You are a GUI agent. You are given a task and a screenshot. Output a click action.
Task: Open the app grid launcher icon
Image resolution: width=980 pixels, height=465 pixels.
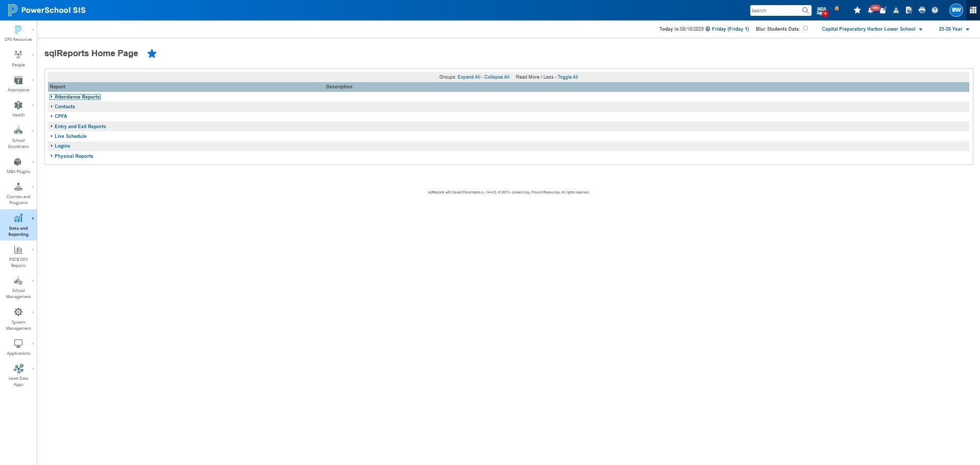pyautogui.click(x=973, y=10)
